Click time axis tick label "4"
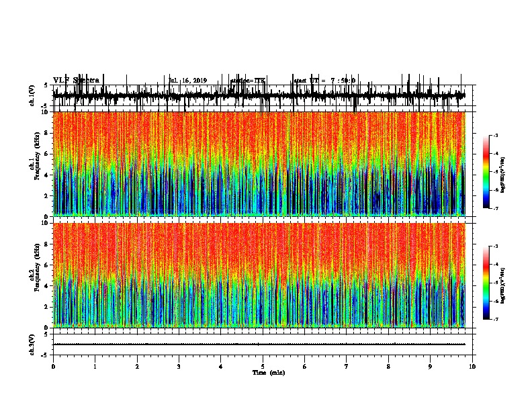The image size is (532, 411). pyautogui.click(x=221, y=366)
